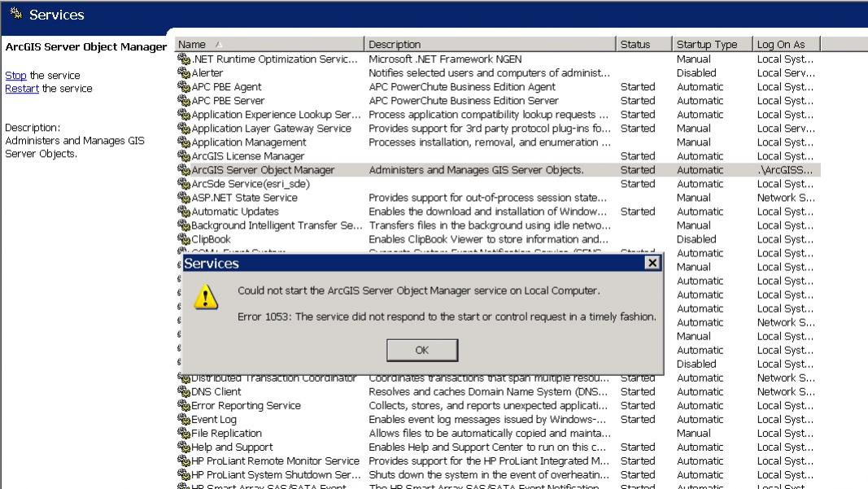868x489 pixels.
Task: Sort by the Startup Type column header
Action: tap(712, 44)
